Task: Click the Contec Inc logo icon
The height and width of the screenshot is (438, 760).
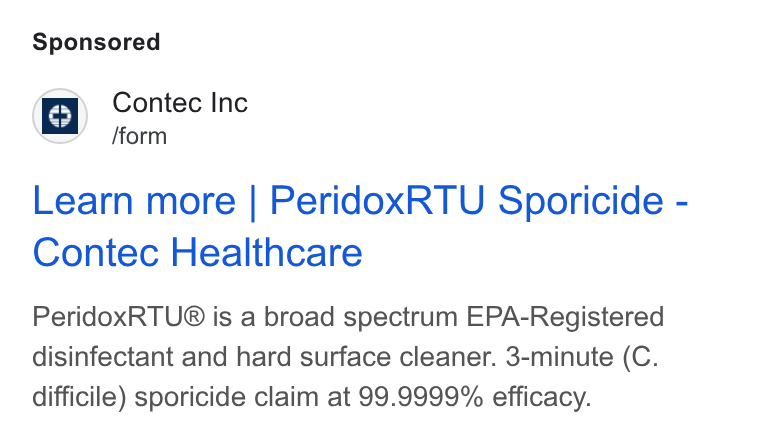Action: point(60,116)
